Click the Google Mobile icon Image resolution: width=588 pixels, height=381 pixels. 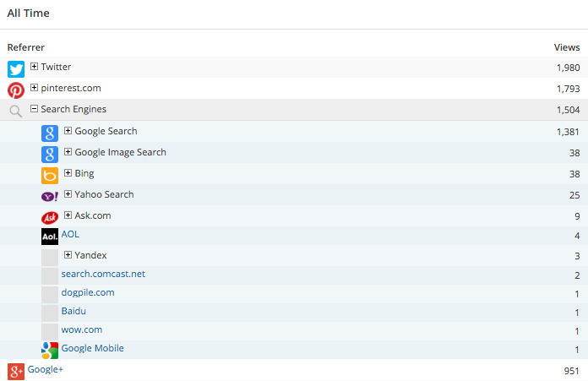tap(50, 350)
